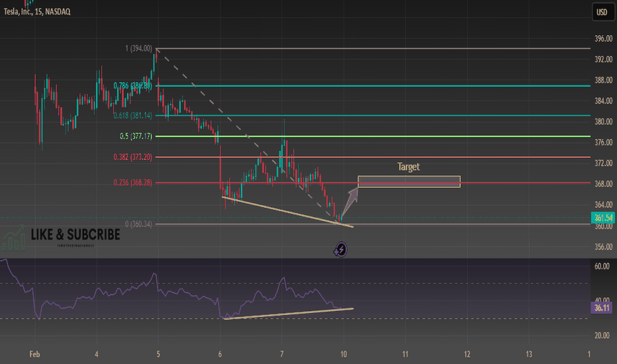
Task: Click the date label 6 on time axis
Action: coord(220,354)
